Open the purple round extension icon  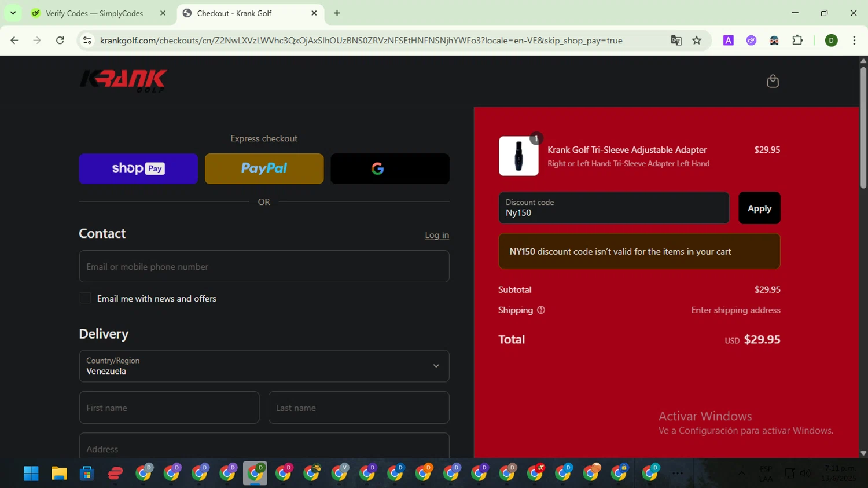(x=751, y=41)
